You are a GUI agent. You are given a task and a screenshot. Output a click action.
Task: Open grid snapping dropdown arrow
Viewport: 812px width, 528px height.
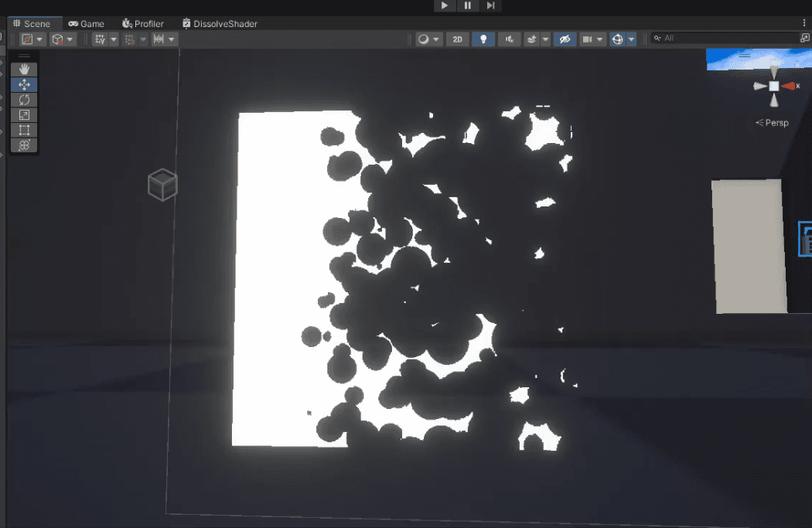click(x=143, y=39)
